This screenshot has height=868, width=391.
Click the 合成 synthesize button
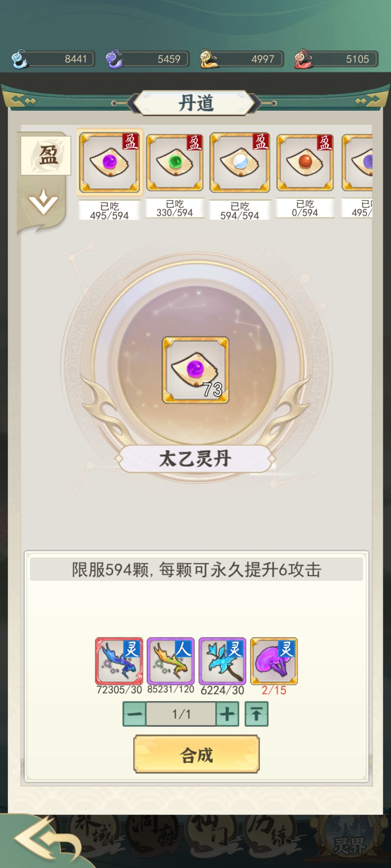(197, 754)
